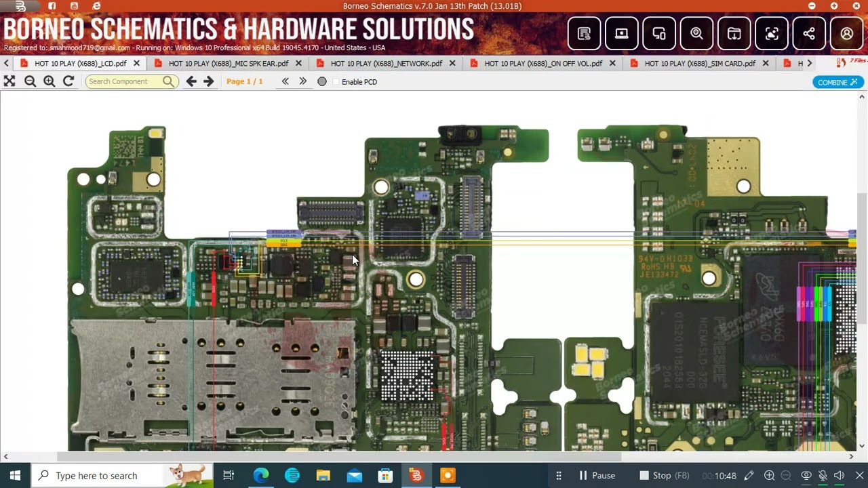The height and width of the screenshot is (488, 868).
Task: Open the YouTube icon in title bar
Action: [74, 6]
